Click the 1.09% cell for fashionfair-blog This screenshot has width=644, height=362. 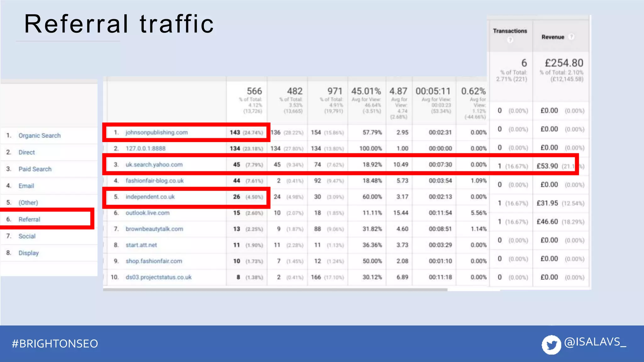tap(479, 181)
